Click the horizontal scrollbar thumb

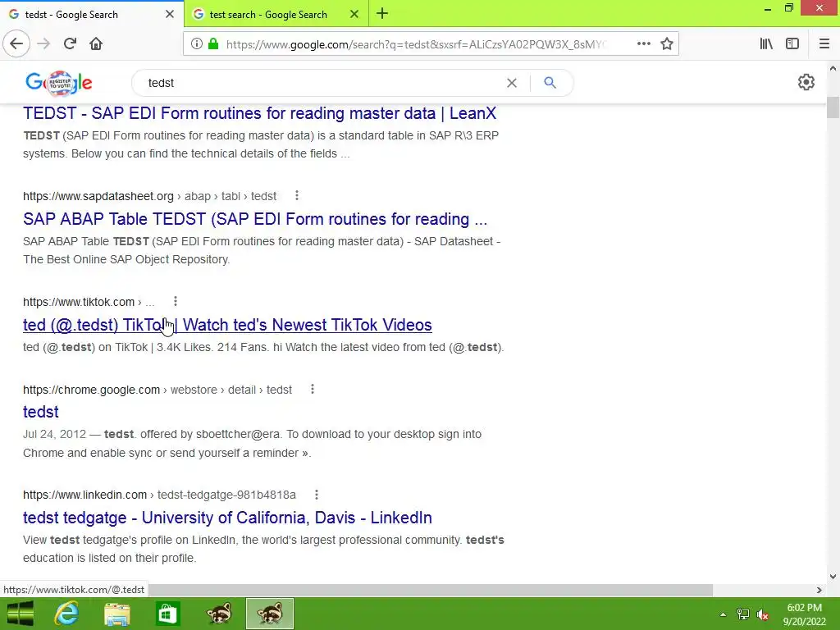[431, 590]
